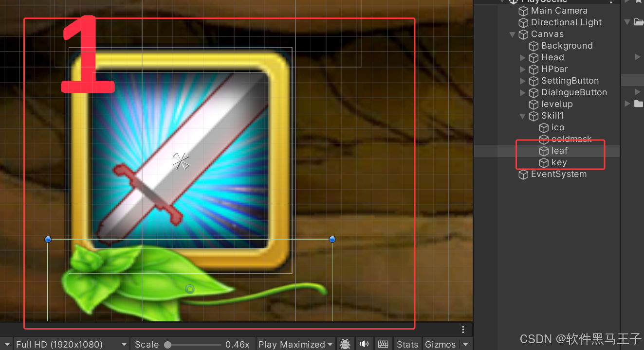The width and height of the screenshot is (644, 350).
Task: Select the coldmask object in Hierarchy
Action: pos(547,139)
